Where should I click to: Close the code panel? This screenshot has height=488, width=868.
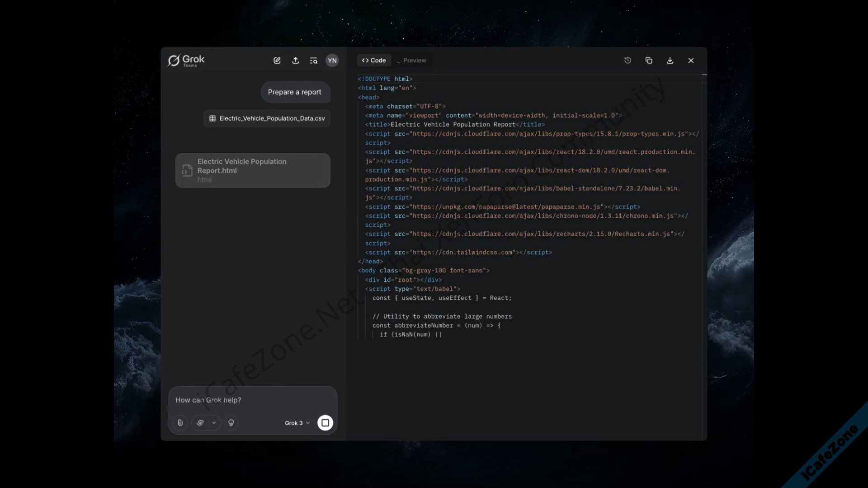[x=691, y=61]
